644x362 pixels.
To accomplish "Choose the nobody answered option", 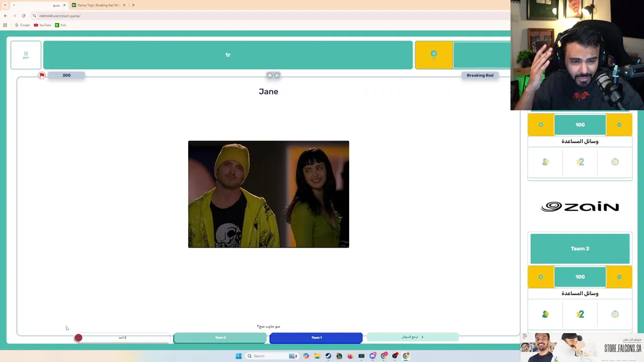I will [123, 338].
